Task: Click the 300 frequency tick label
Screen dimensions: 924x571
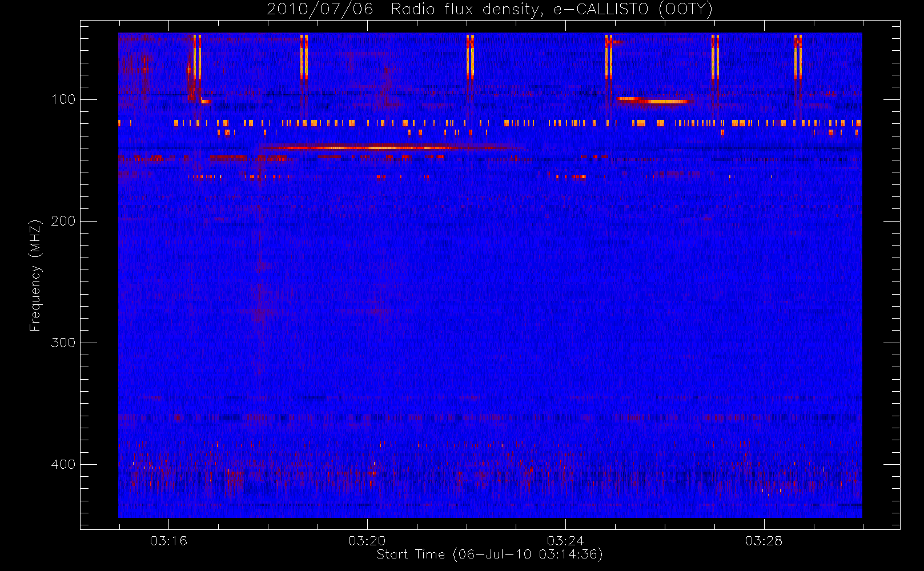Action: (63, 343)
